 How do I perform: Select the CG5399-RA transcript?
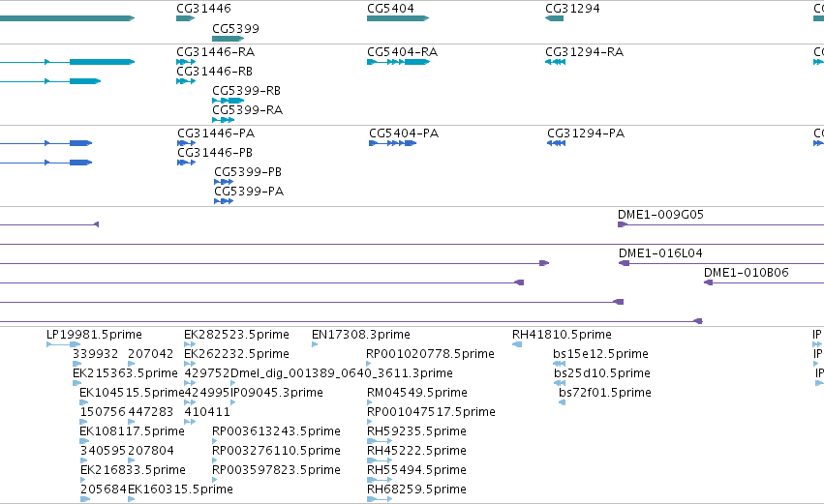[224, 120]
